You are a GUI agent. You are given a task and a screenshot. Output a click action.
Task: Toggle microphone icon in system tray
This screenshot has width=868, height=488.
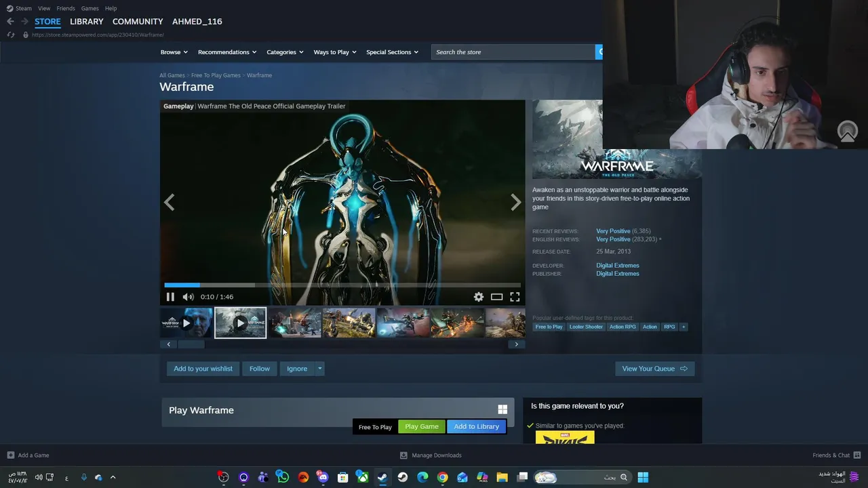pyautogui.click(x=84, y=477)
